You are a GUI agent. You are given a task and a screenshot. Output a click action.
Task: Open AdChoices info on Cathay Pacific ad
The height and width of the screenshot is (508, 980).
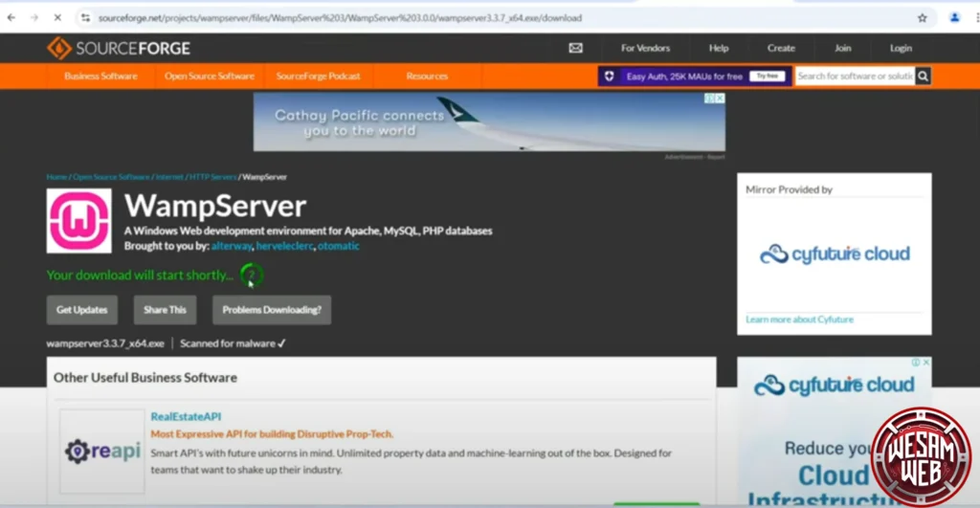[x=710, y=99]
